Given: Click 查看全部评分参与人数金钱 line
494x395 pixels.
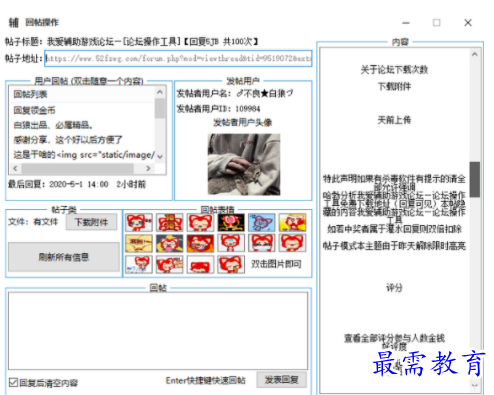Looking at the screenshot, I should point(394,338).
